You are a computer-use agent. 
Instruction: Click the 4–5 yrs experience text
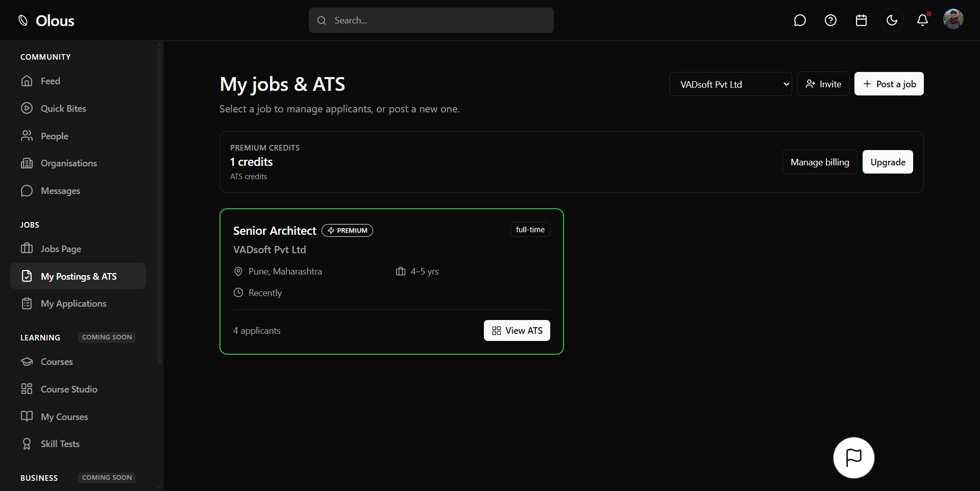[425, 272]
